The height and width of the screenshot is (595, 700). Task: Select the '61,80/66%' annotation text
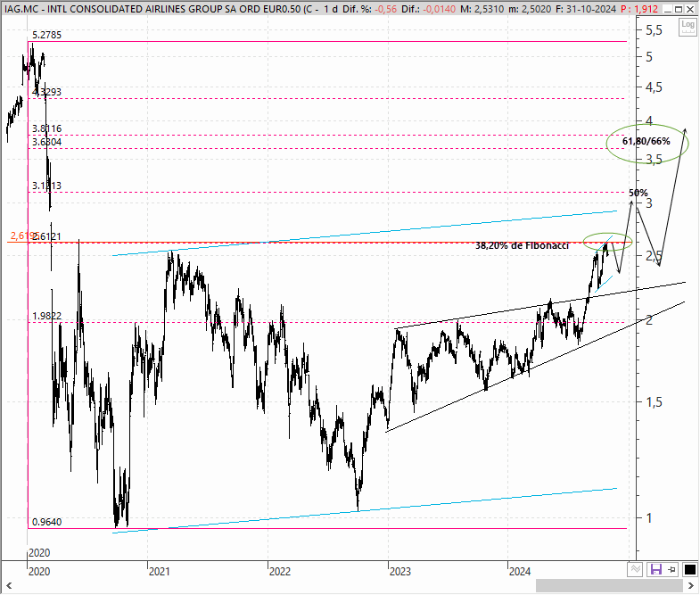click(x=646, y=141)
